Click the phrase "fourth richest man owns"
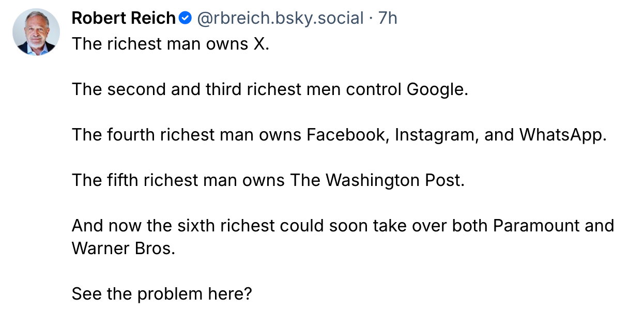The image size is (644, 312). (205, 135)
